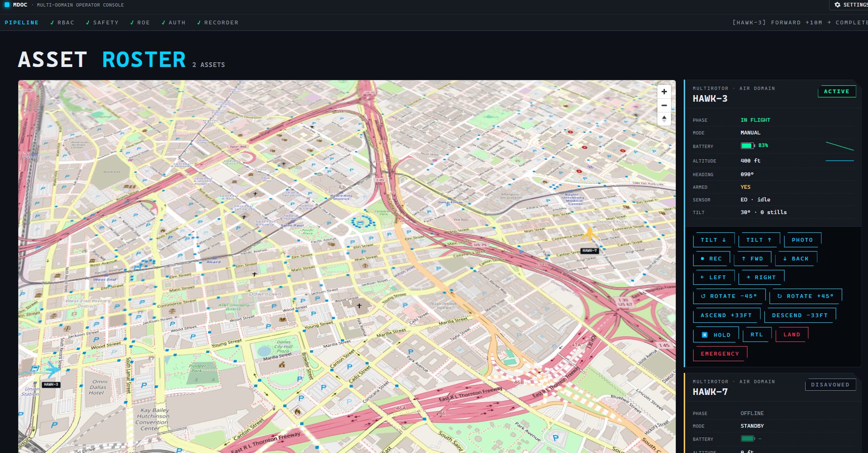
Task: Click the 090° heading value
Action: [747, 174]
